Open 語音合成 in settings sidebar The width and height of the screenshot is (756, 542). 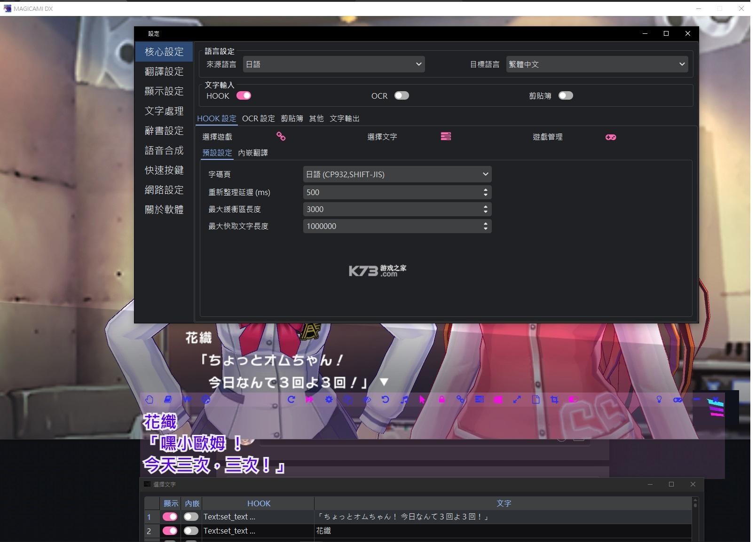[x=164, y=150]
